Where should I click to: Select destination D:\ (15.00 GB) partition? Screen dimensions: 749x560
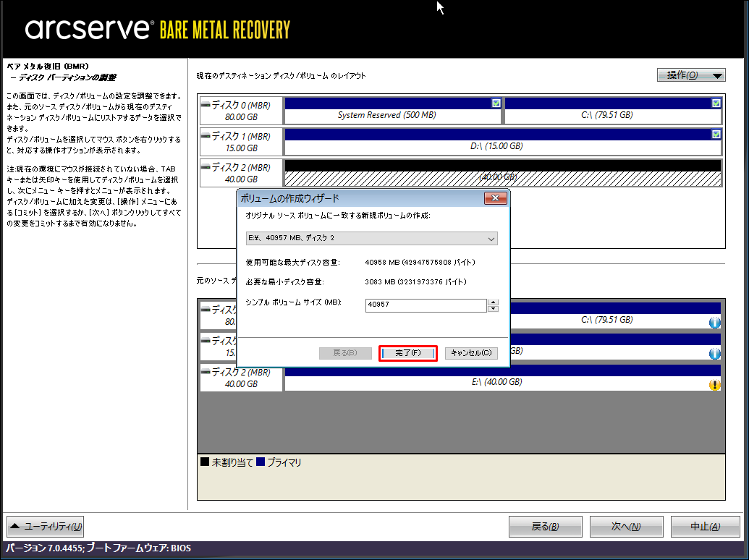click(x=502, y=141)
